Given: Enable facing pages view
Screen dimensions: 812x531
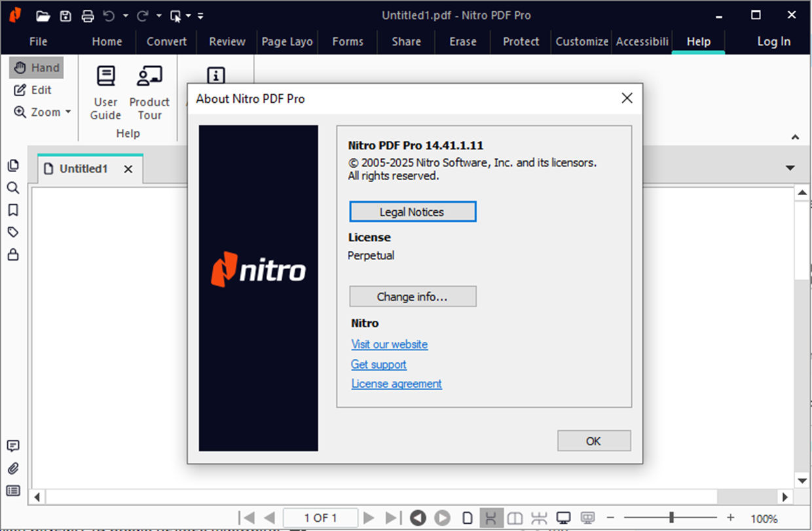Looking at the screenshot, I should 514,517.
